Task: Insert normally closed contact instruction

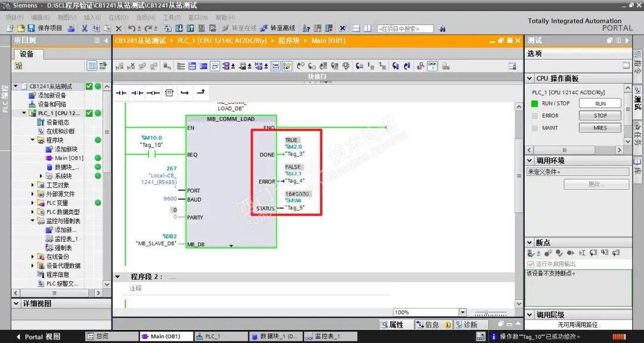Action: [137, 93]
